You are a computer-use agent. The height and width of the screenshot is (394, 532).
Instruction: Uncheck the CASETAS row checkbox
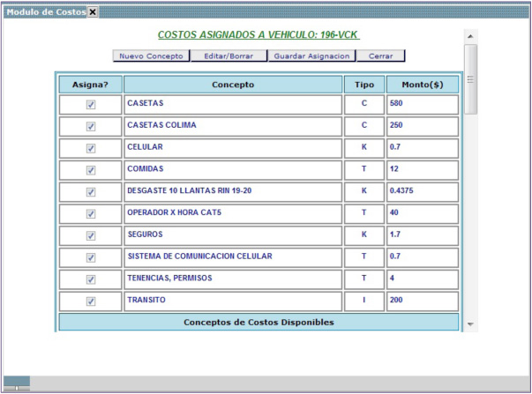[91, 104]
